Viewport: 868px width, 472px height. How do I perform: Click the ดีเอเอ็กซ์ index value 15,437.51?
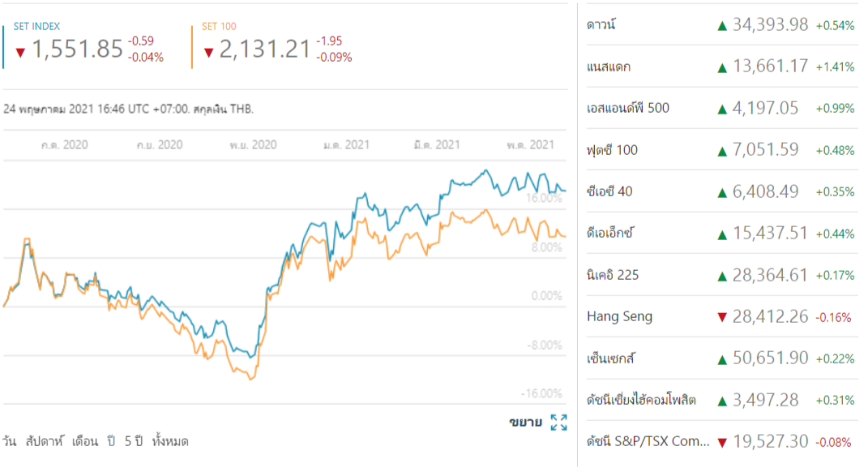770,234
